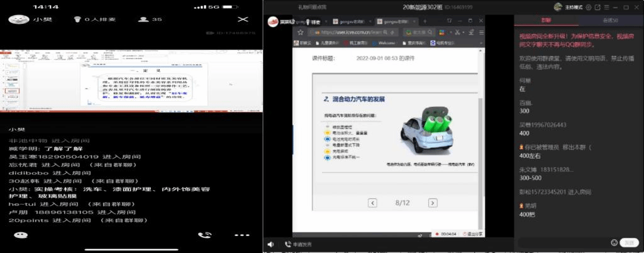Open the 0人排麦 mic queue
Screen dimensions: 644x253
coord(94,20)
